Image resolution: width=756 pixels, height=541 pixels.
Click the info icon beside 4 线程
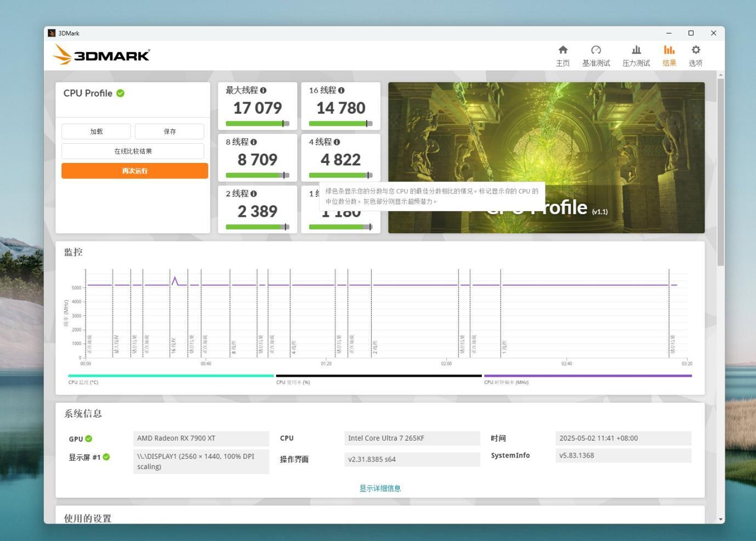tap(337, 142)
